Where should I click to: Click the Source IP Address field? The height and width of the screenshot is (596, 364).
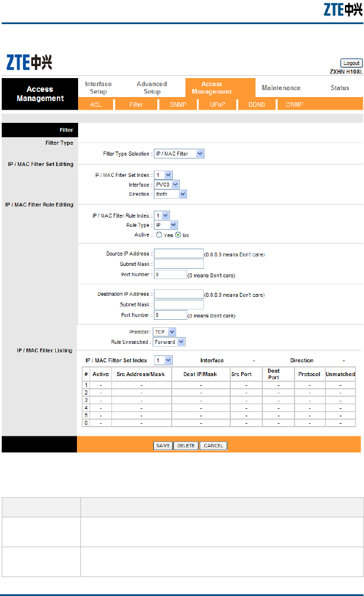pyautogui.click(x=179, y=254)
